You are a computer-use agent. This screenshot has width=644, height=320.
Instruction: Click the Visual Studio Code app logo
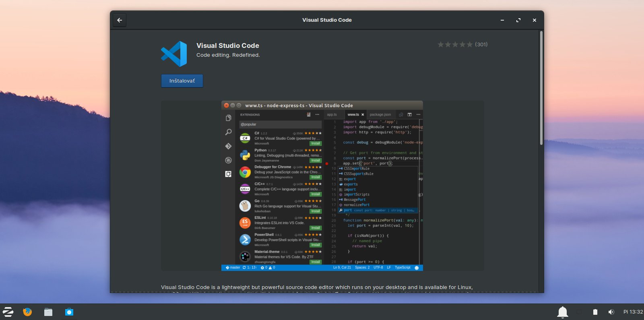point(174,54)
